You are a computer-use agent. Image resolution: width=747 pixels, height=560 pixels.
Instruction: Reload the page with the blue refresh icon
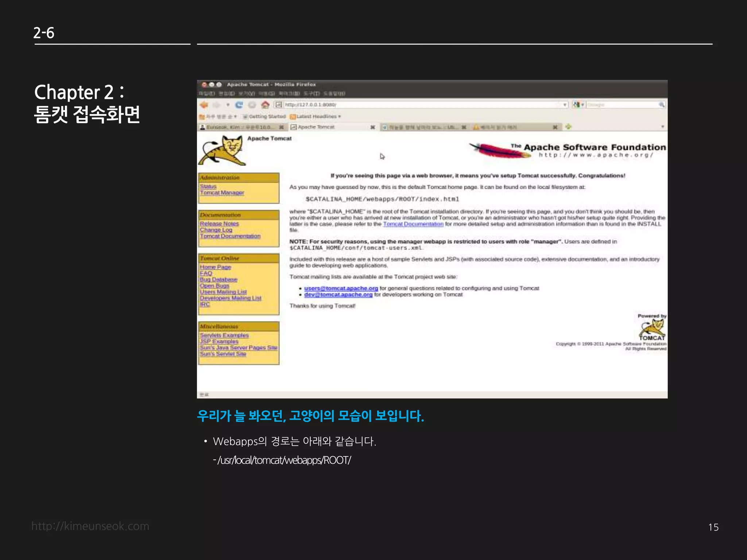pos(239,105)
